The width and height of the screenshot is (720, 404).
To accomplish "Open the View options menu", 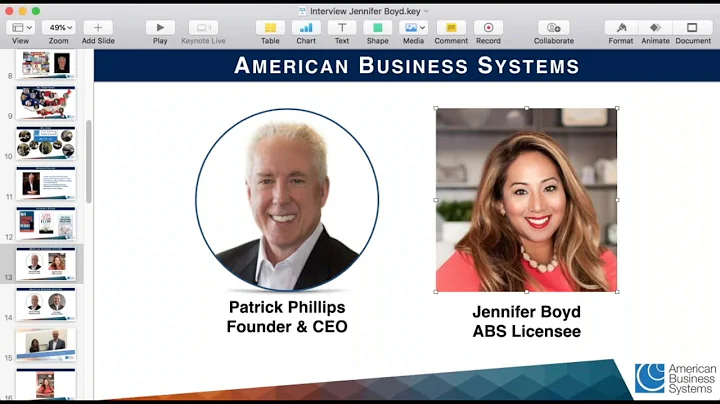I will tap(21, 28).
